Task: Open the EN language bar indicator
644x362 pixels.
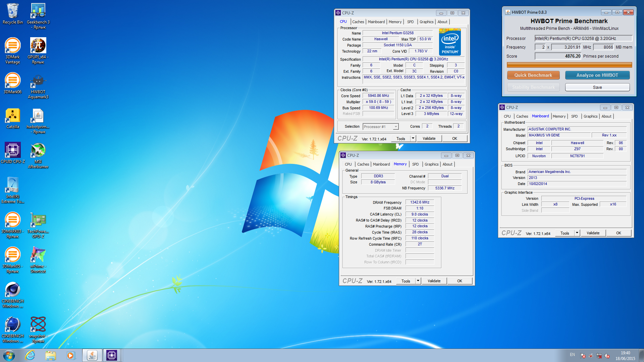Action: [x=572, y=355]
